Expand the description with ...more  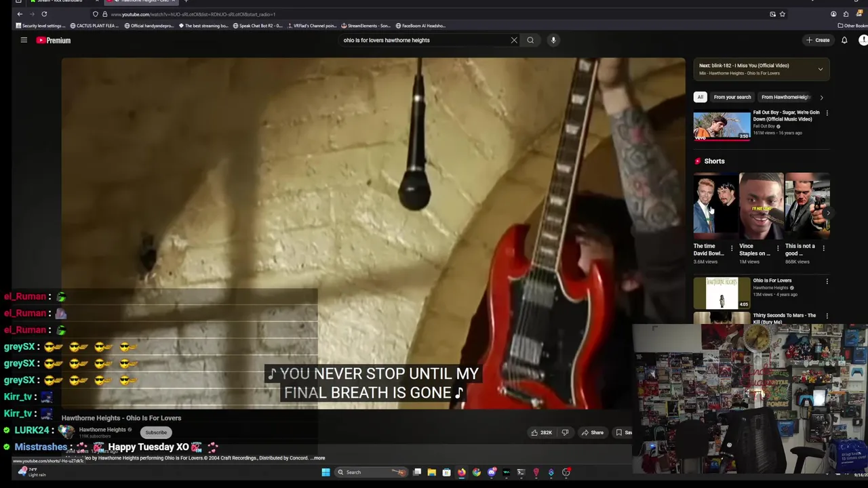[317, 458]
